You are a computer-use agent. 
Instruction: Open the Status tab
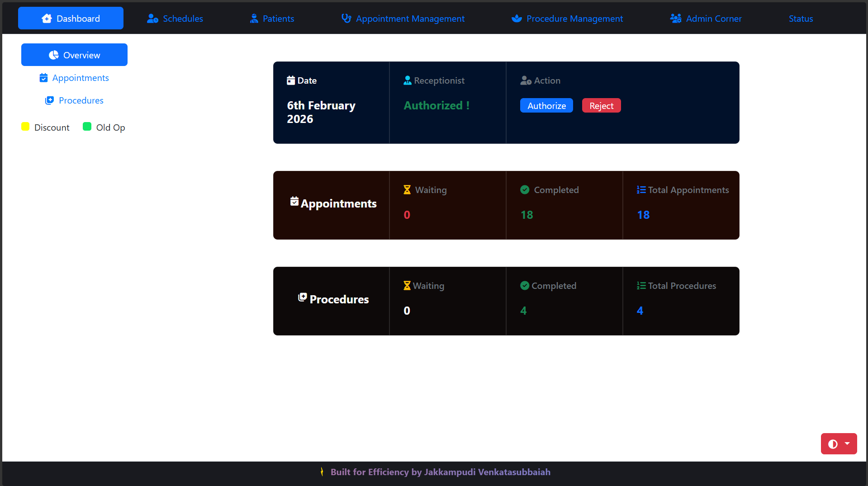click(x=801, y=19)
